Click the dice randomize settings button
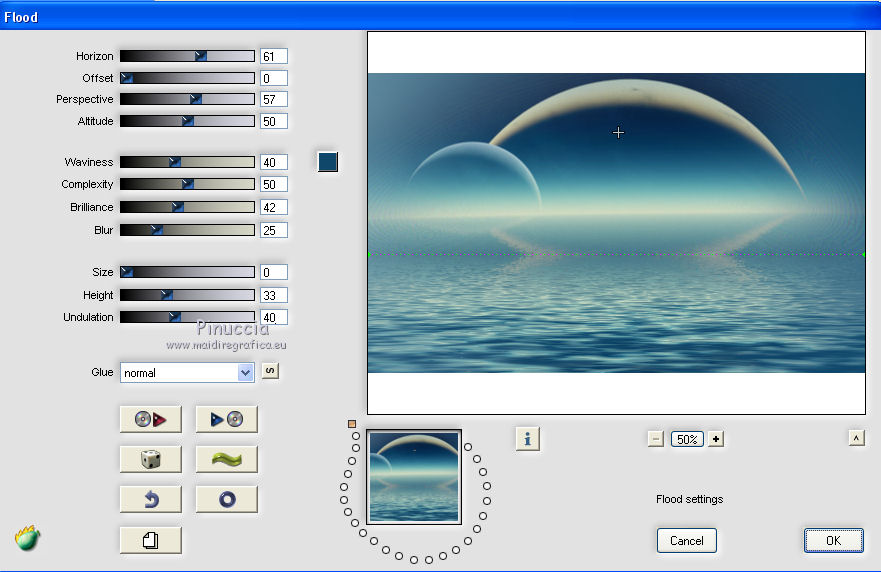Image resolution: width=881 pixels, height=572 pixels. coord(151,459)
